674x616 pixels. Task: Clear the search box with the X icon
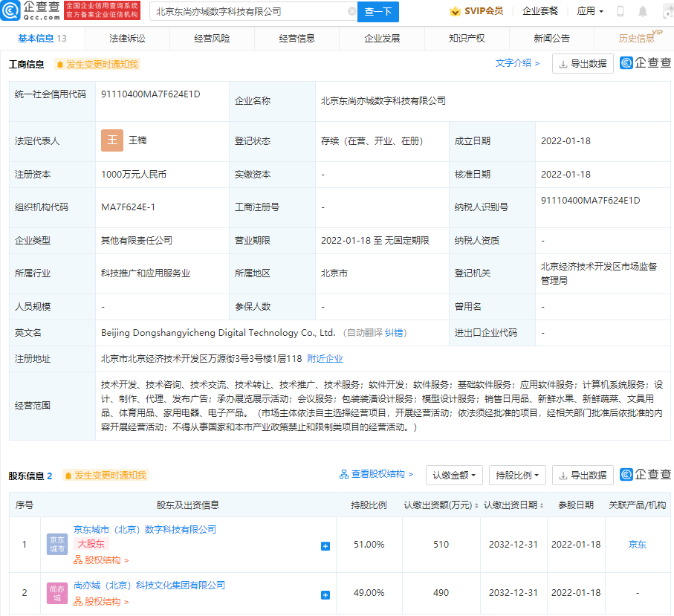pos(351,12)
